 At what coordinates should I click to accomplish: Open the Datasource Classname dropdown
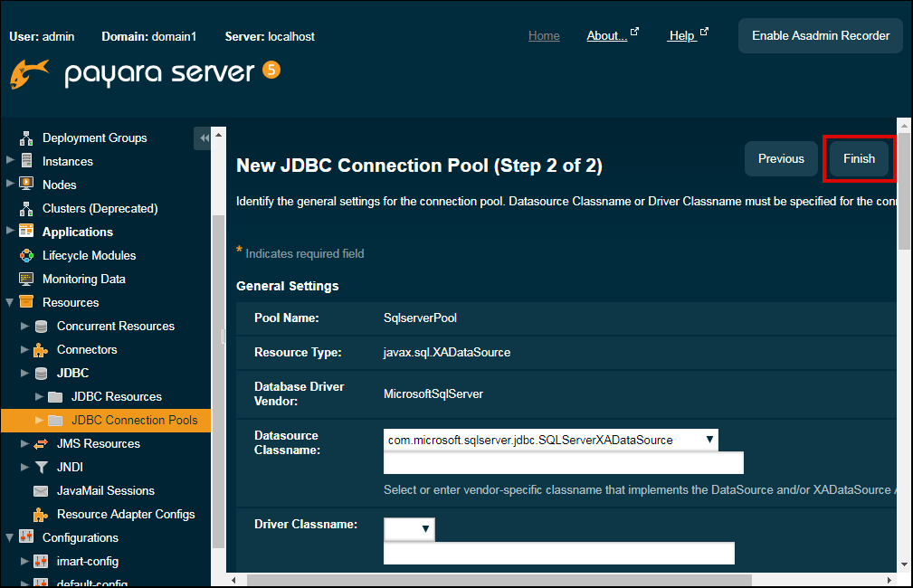[550, 440]
